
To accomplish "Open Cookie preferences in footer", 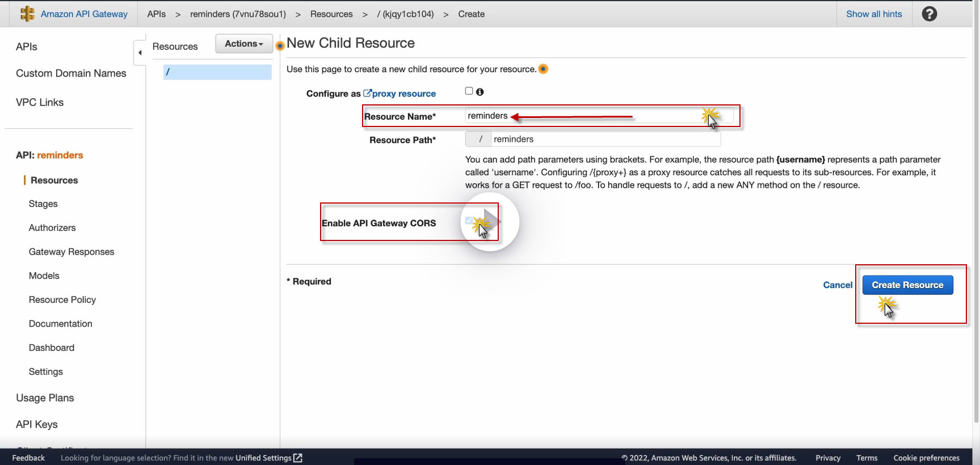I will [x=926, y=458].
